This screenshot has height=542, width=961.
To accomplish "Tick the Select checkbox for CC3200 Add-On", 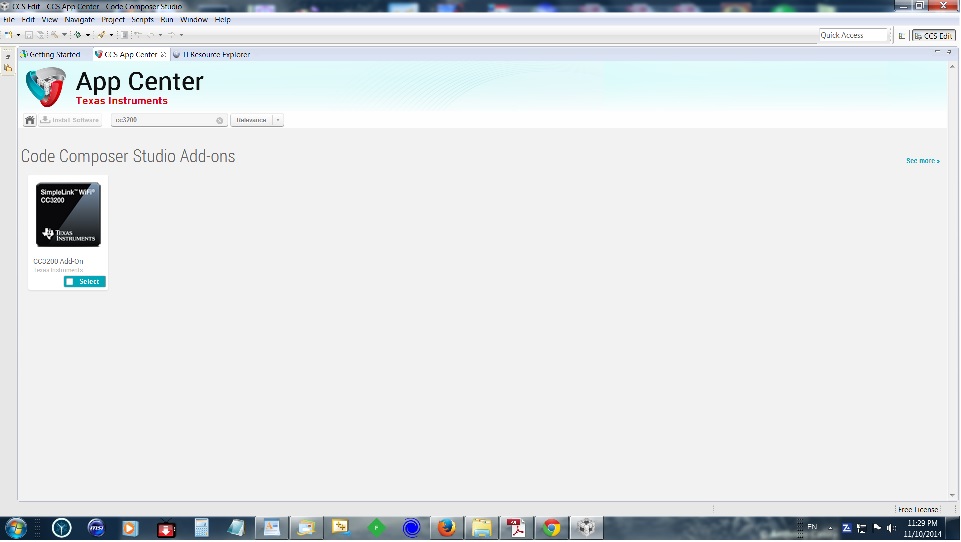I will (x=70, y=281).
